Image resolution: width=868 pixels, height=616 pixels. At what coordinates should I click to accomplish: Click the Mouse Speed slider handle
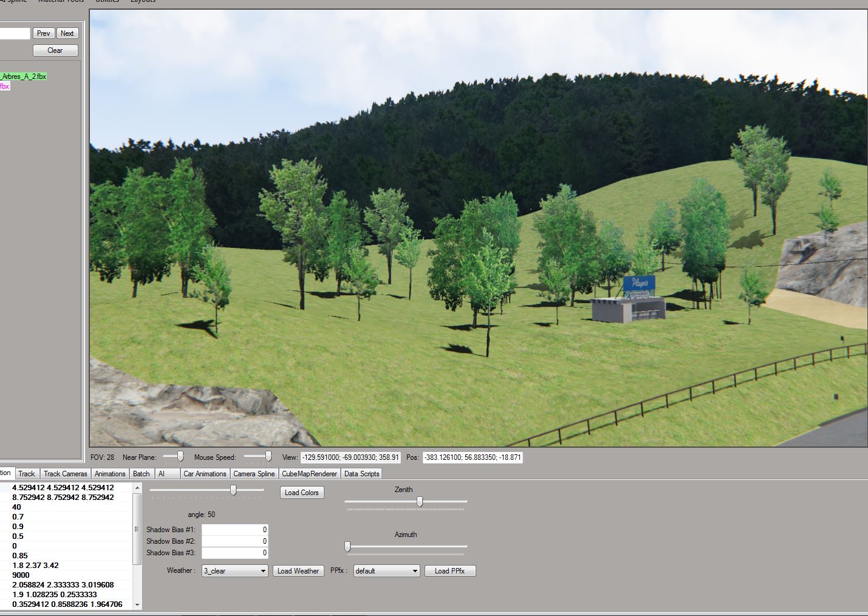[x=268, y=456]
